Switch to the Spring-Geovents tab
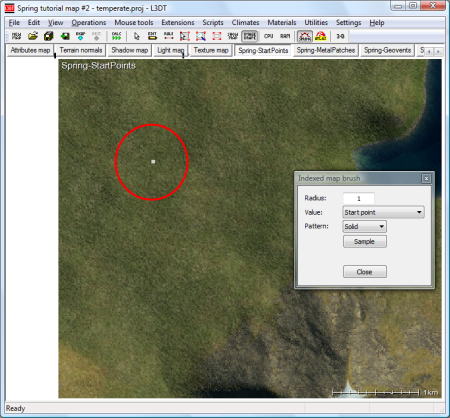Viewport: 450px width, 418px height. pyautogui.click(x=387, y=50)
